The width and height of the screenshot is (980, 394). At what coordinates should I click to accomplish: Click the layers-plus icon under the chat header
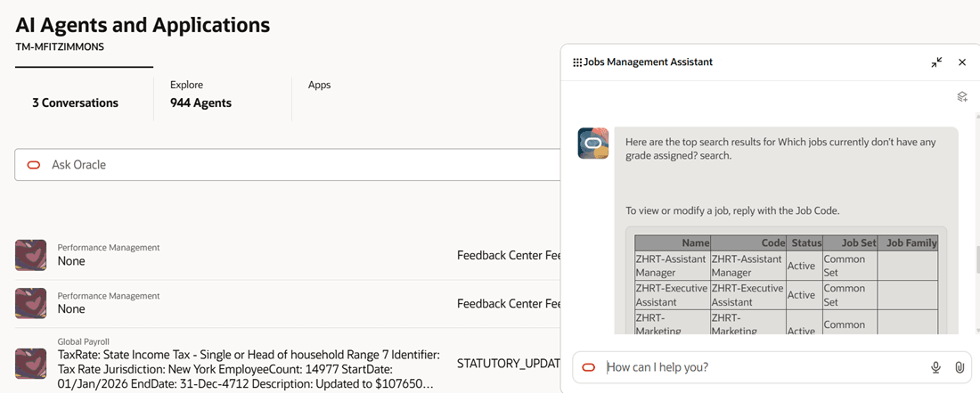pos(962,96)
